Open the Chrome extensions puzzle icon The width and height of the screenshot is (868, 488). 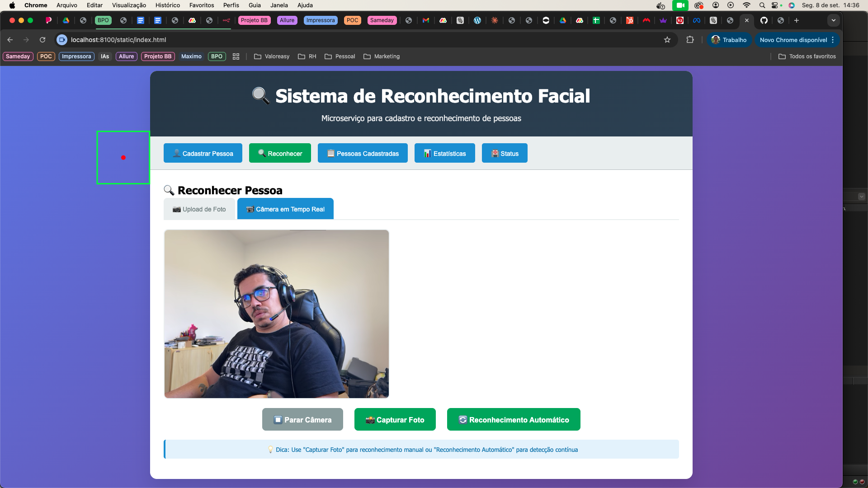tap(690, 40)
